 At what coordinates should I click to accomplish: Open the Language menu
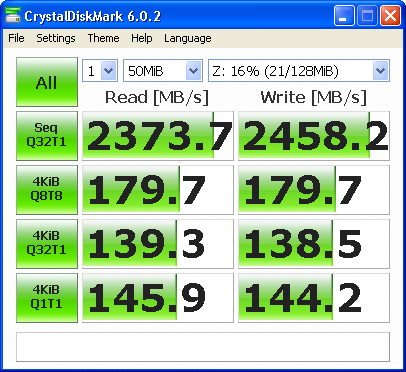click(187, 38)
